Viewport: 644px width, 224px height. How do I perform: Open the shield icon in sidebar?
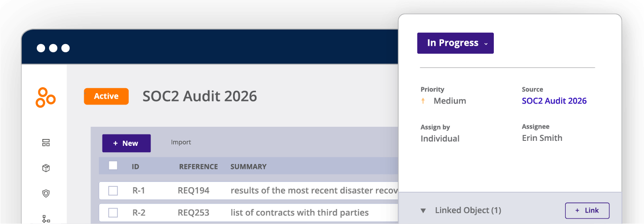tap(46, 194)
